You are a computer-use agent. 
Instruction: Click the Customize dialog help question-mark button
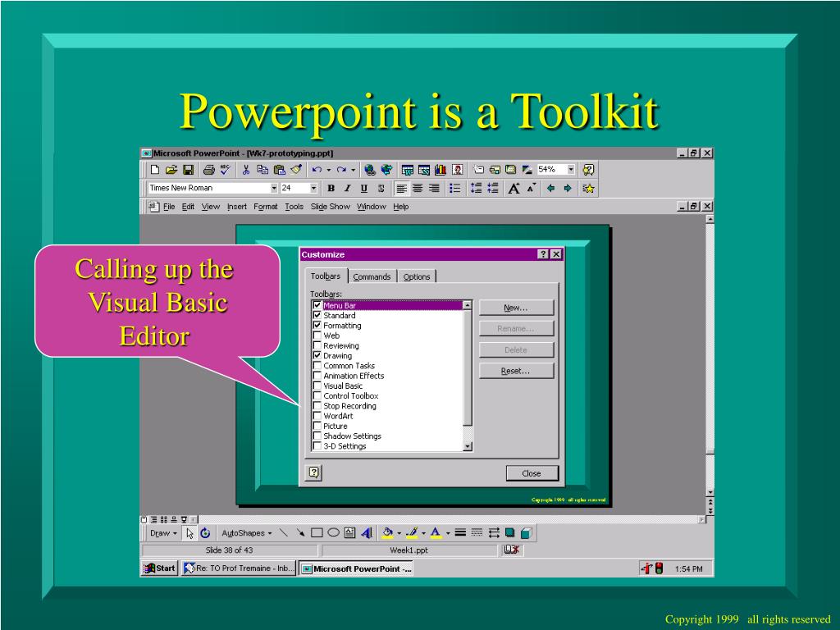[543, 254]
